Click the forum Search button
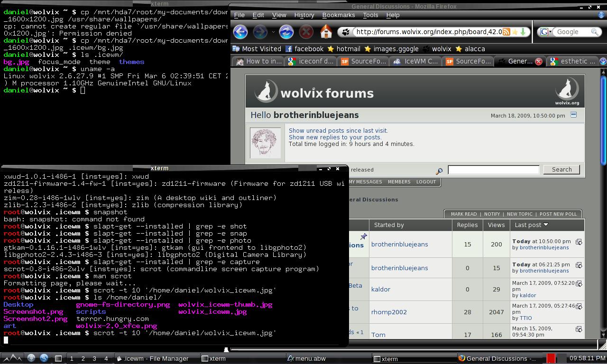Screen dimensions: 607x364 point(561,169)
